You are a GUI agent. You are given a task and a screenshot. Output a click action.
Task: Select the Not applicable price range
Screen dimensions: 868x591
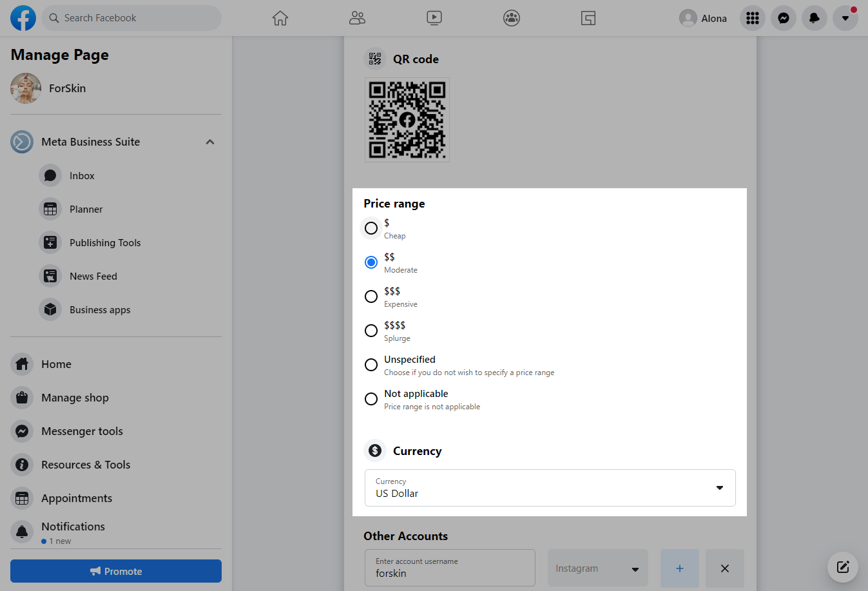(371, 399)
